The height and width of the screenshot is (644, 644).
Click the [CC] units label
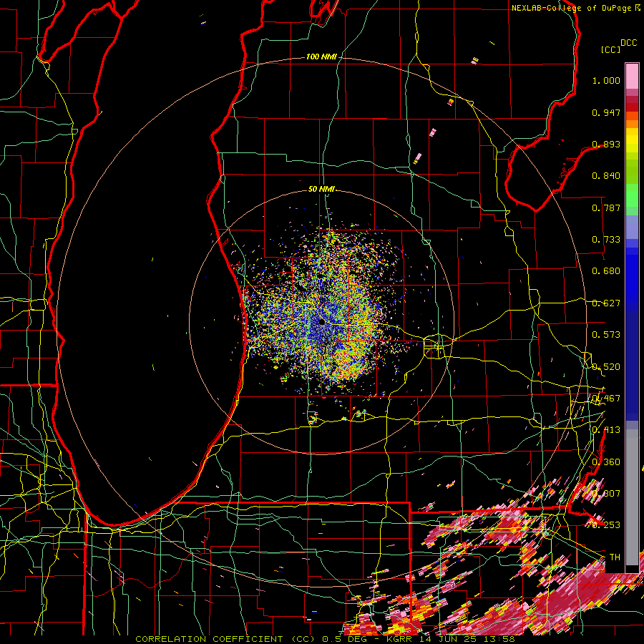[610, 49]
